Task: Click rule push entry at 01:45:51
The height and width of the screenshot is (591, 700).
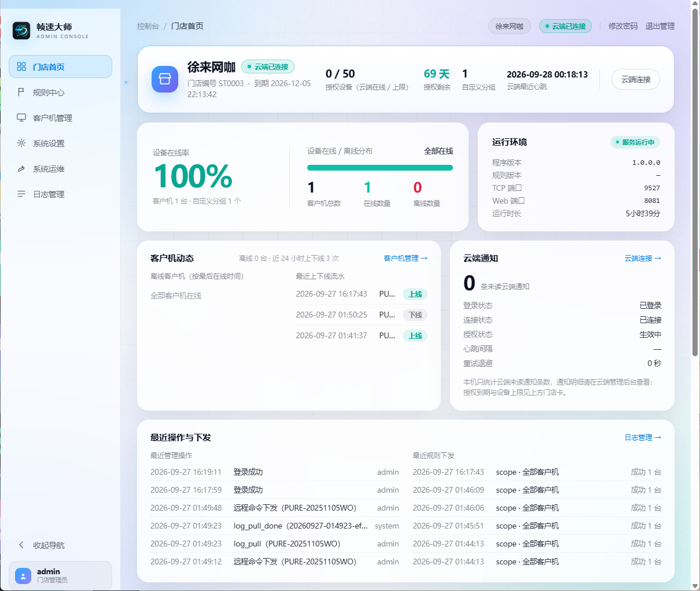Action: (537, 526)
